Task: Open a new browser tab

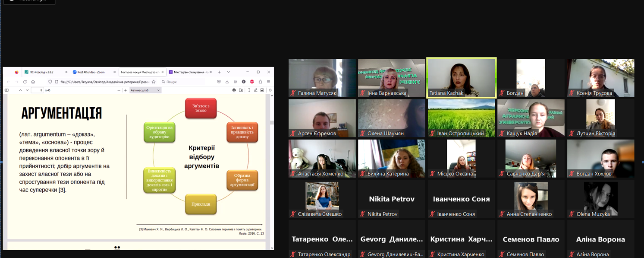Action: click(219, 72)
